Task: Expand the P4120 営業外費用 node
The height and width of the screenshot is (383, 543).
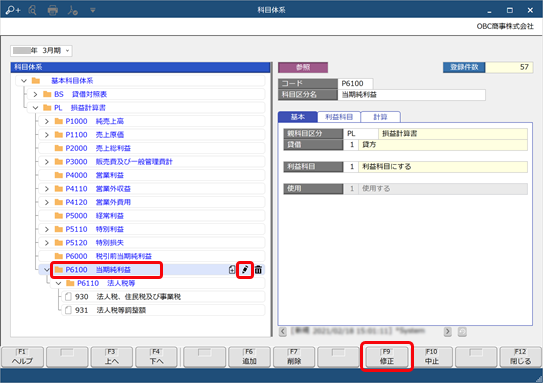Action: coord(47,202)
